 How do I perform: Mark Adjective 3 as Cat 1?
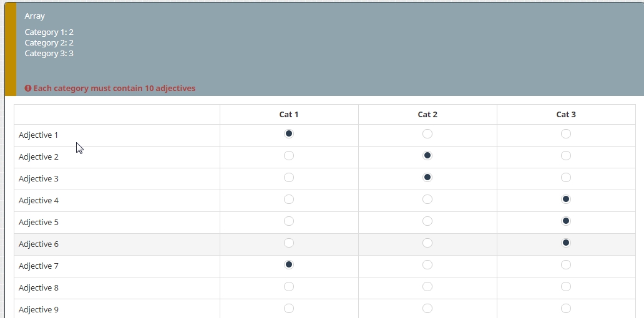tap(289, 178)
